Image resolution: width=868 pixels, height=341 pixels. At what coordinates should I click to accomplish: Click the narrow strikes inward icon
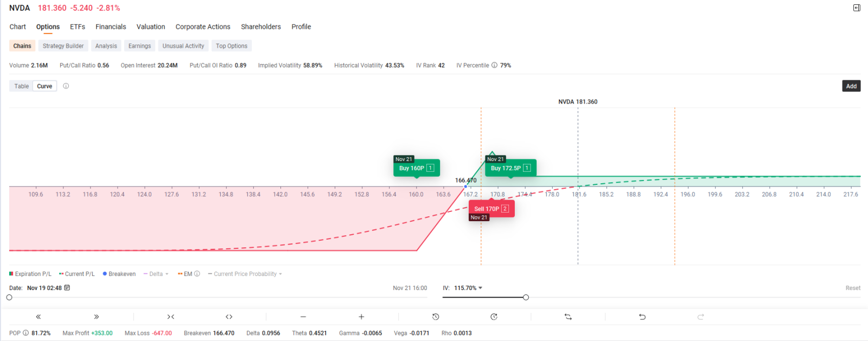(x=170, y=317)
